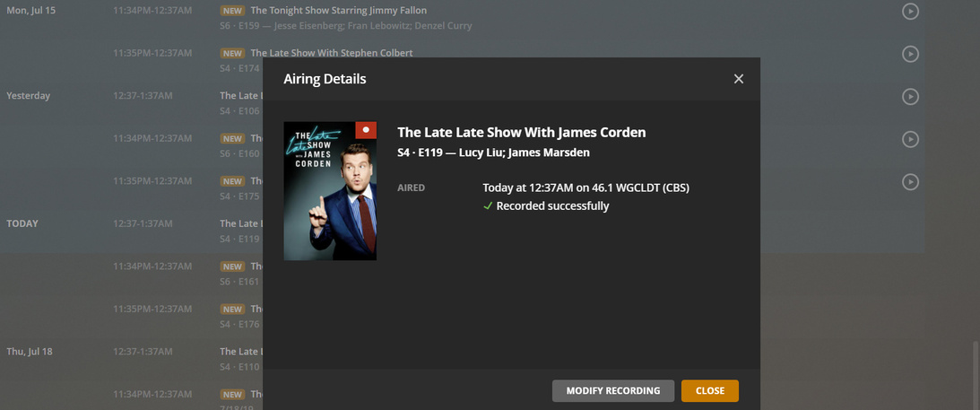Click Monday's 11:34PM-12:37AM time slot
This screenshot has width=980, height=410.
click(x=152, y=11)
